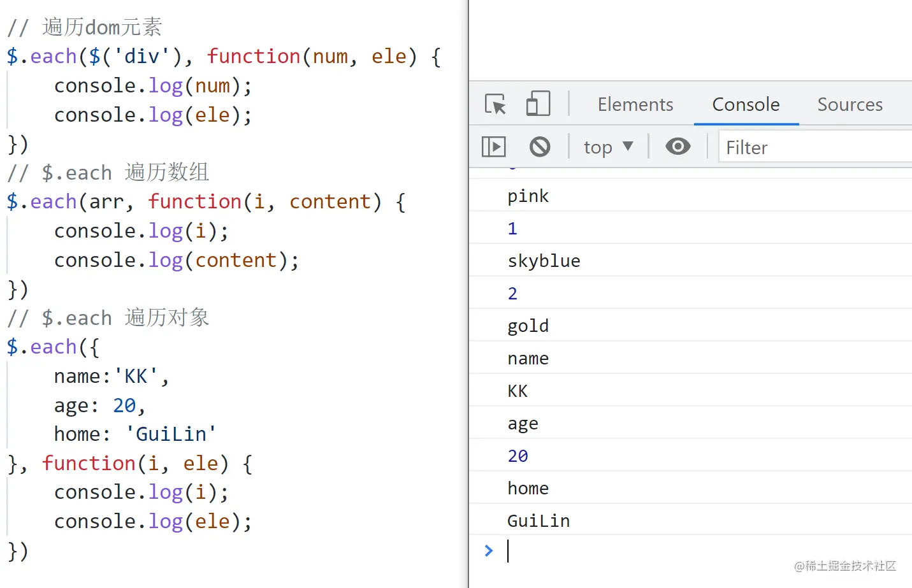Viewport: 912px width, 588px height.
Task: Click the $.each($('div') code line
Action: [224, 56]
